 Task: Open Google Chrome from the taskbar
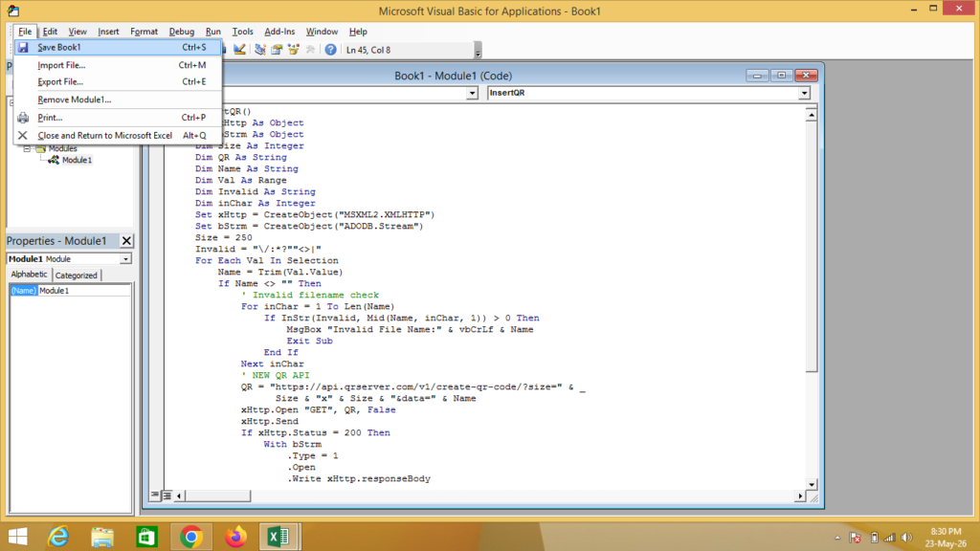[x=191, y=537]
